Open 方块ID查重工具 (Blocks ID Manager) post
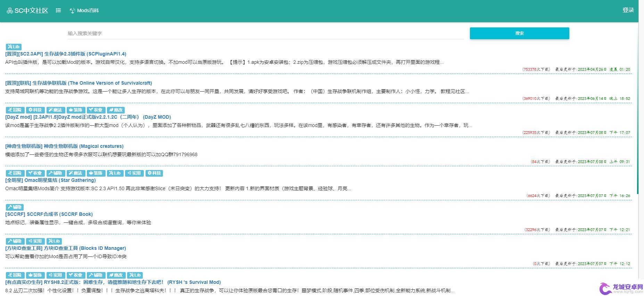 [x=66, y=248]
